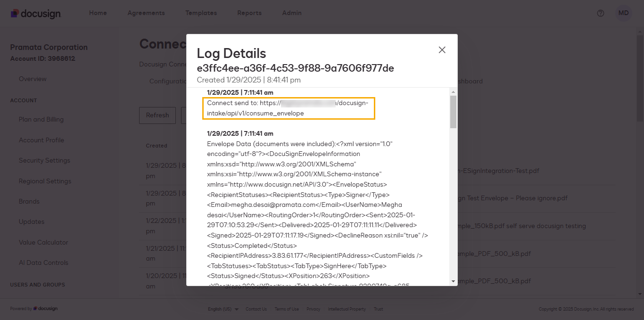Click the Refresh button
Viewport: 644px width, 320px height.
(x=157, y=115)
